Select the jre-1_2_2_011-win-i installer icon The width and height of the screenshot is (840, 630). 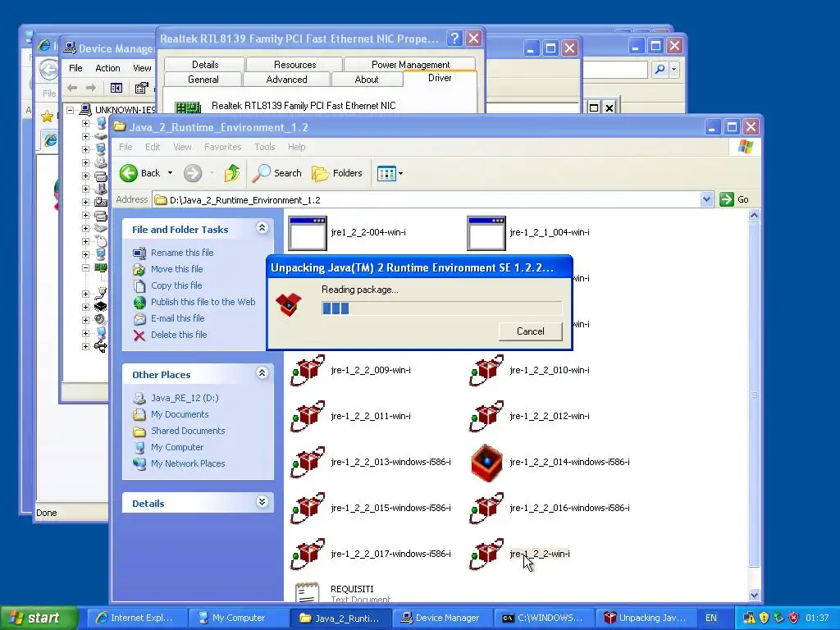308,416
